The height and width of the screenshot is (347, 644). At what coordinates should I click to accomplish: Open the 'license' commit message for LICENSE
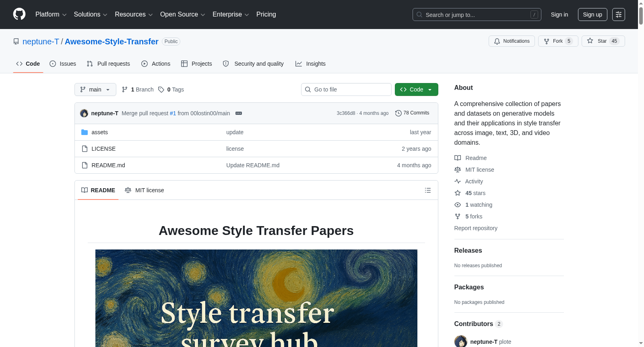click(x=235, y=149)
